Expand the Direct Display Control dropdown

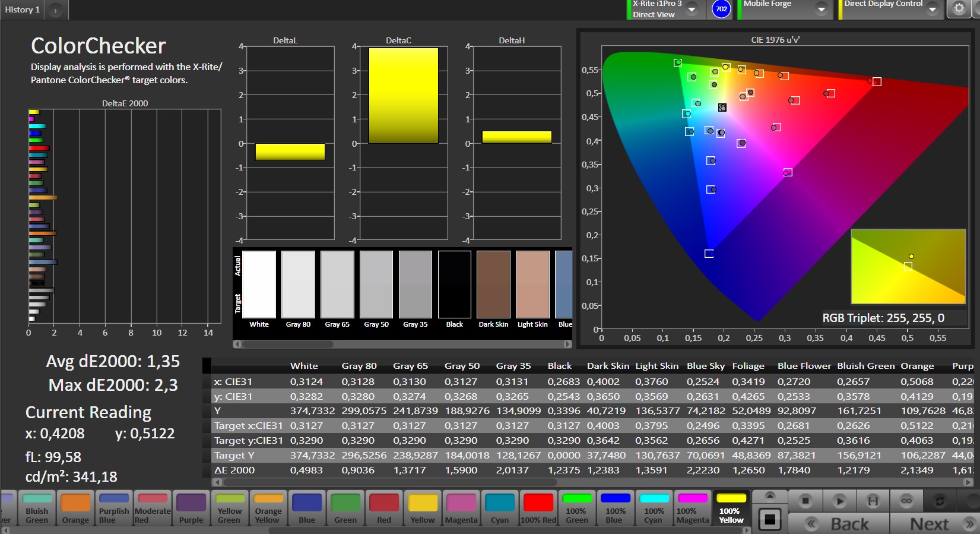(932, 9)
